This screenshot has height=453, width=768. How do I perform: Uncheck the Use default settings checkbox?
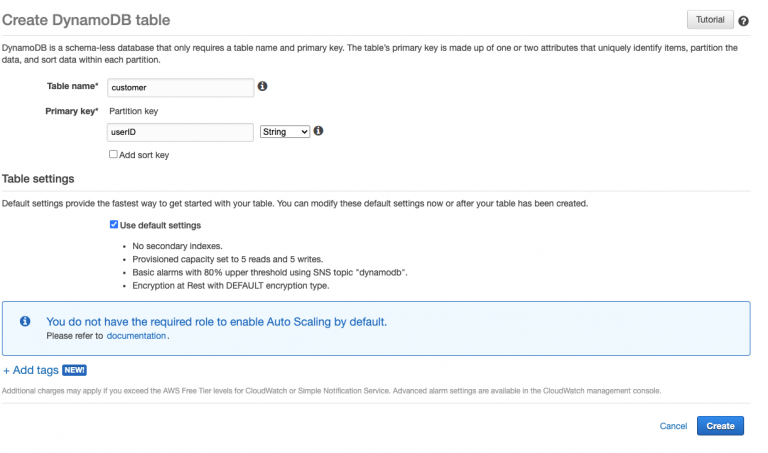point(113,225)
